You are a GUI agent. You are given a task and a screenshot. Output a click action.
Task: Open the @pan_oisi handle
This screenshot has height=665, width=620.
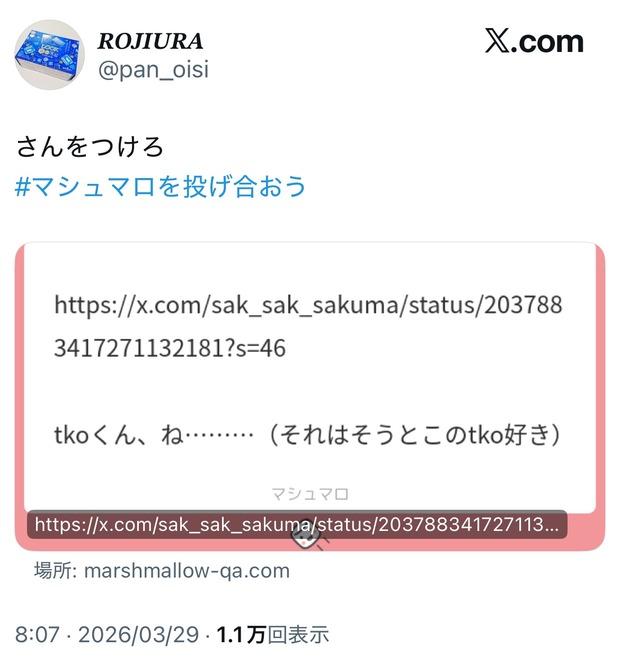point(153,69)
